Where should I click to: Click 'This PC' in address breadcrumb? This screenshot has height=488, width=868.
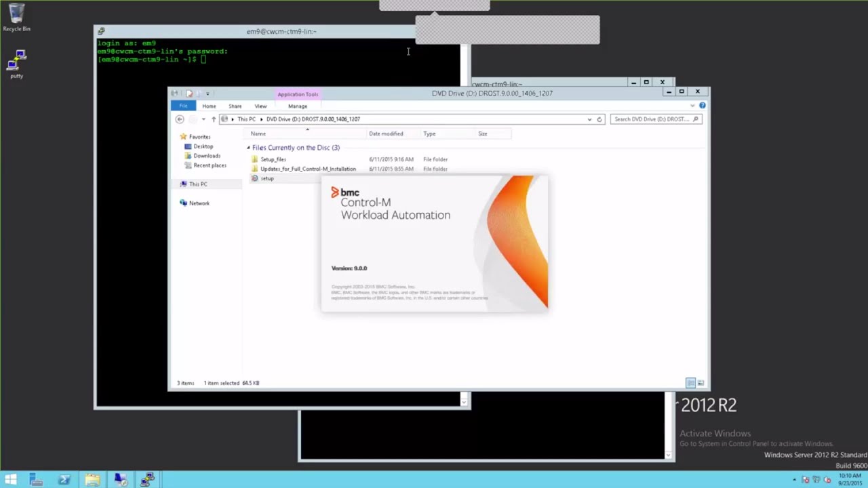(x=246, y=119)
